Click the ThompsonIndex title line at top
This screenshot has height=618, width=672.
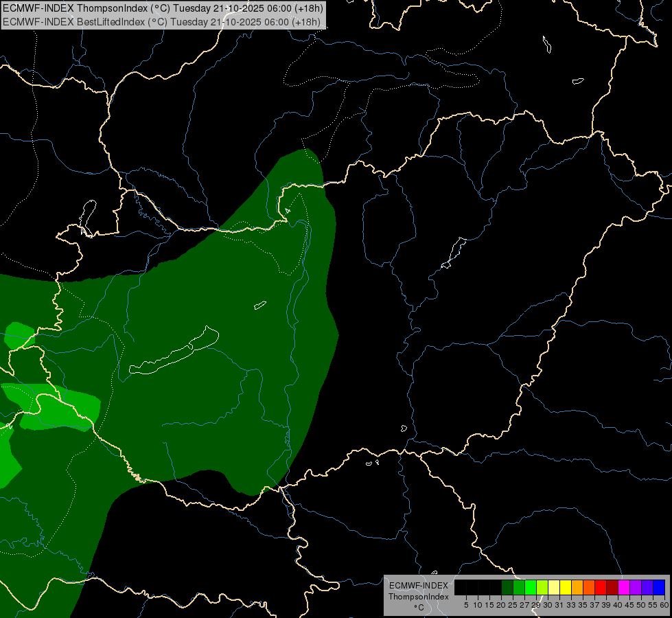[163, 8]
